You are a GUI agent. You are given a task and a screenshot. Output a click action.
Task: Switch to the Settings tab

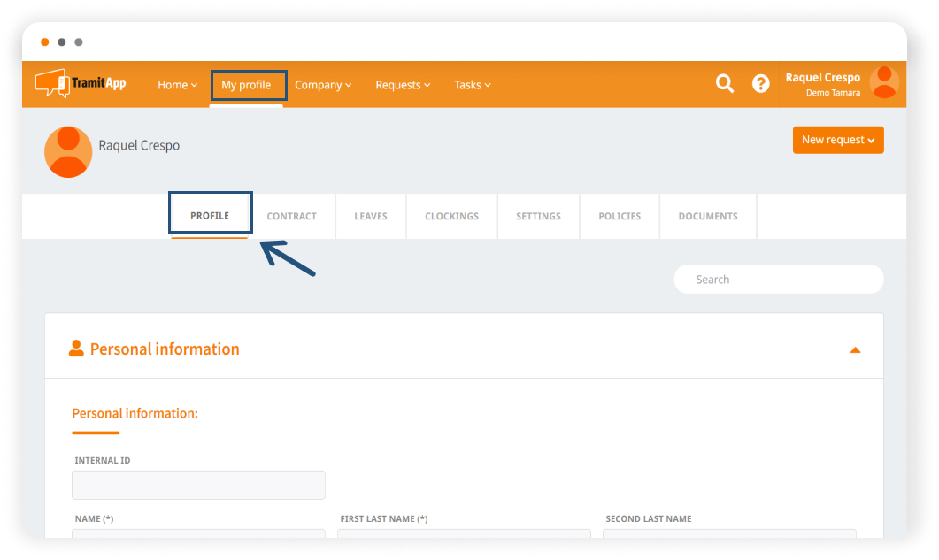[538, 216]
